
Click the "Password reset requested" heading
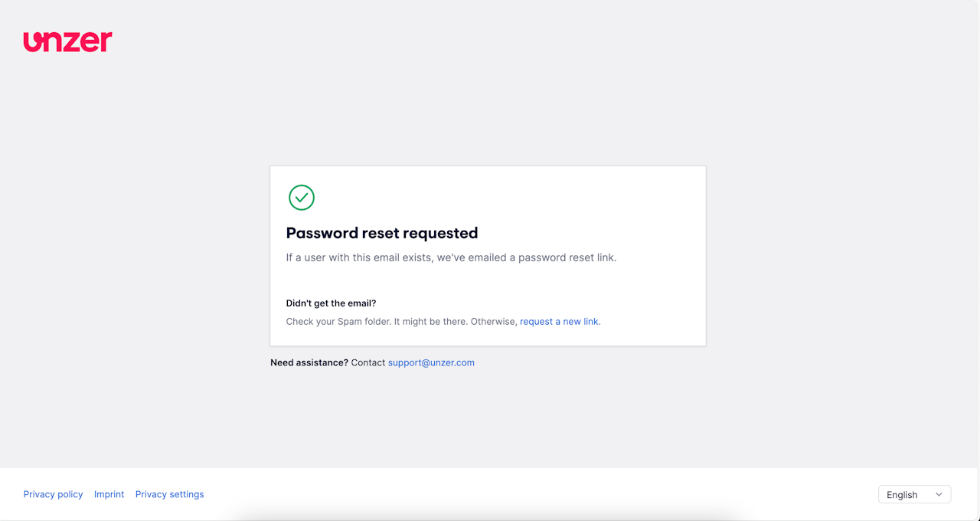point(381,234)
